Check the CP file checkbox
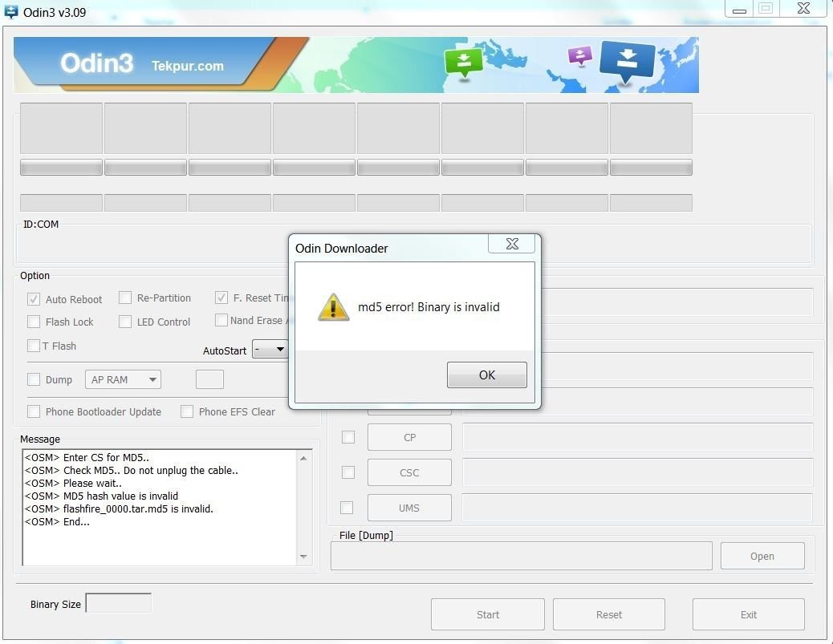The height and width of the screenshot is (644, 833). [348, 437]
